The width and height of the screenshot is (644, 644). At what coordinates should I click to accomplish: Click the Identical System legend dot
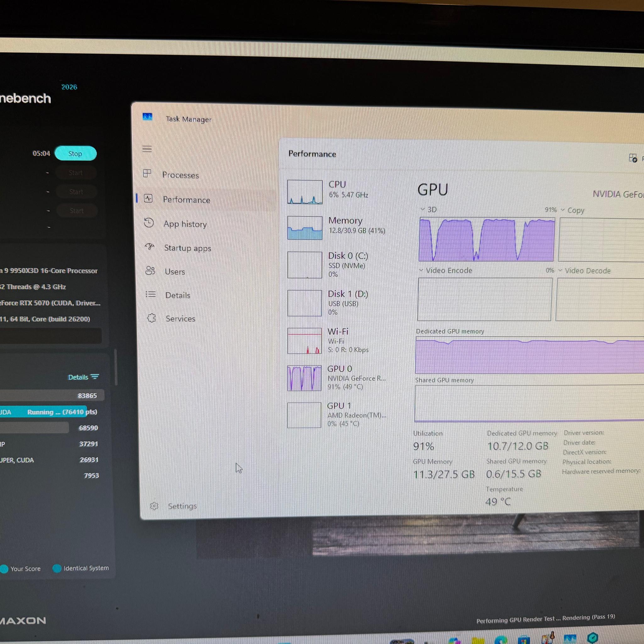pyautogui.click(x=57, y=568)
